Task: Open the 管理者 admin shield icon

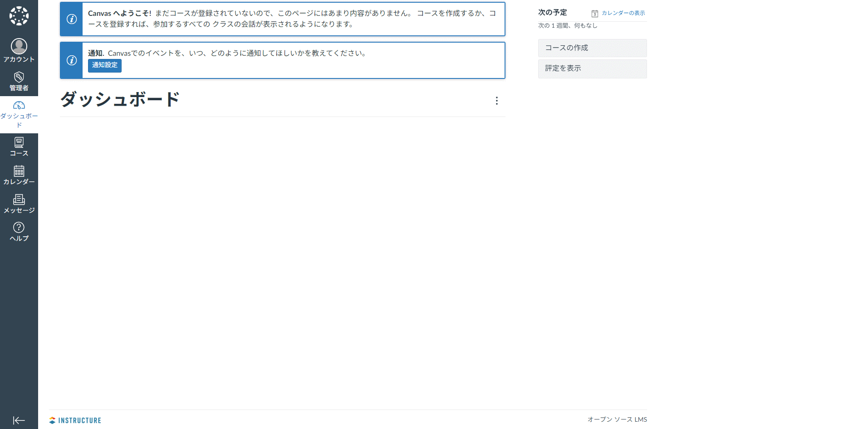Action: coord(19,77)
